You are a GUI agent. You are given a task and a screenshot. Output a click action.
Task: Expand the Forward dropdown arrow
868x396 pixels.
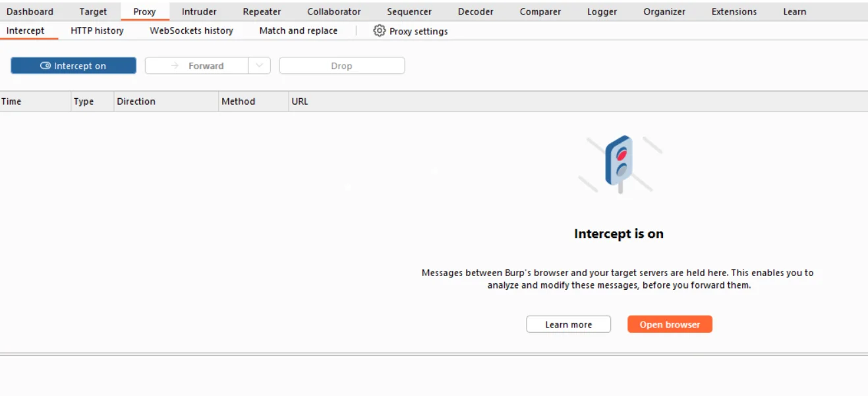click(x=260, y=66)
